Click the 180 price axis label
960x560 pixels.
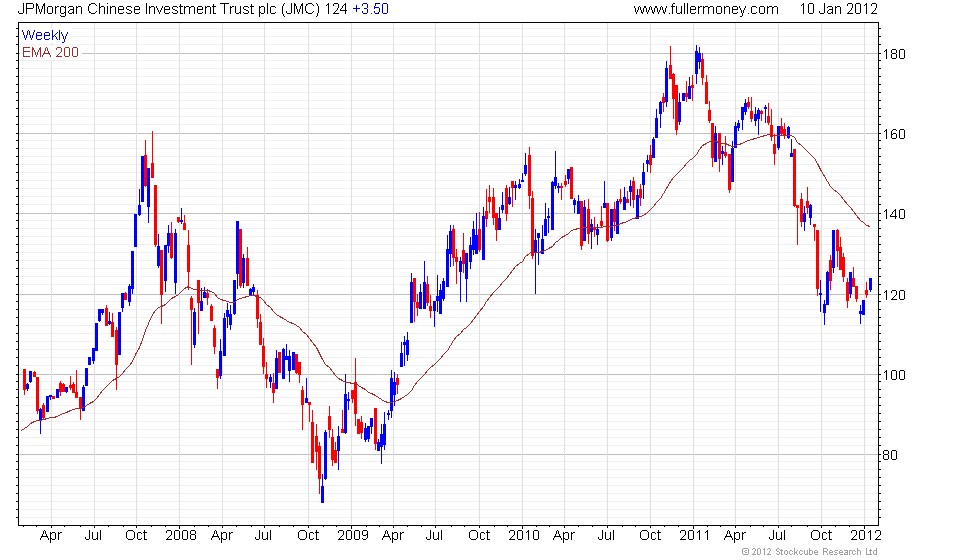[893, 54]
